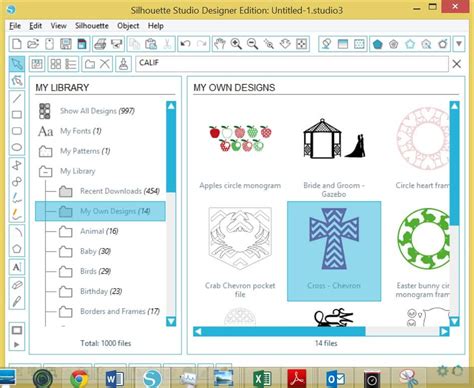Open the Edit menu

[35, 26]
